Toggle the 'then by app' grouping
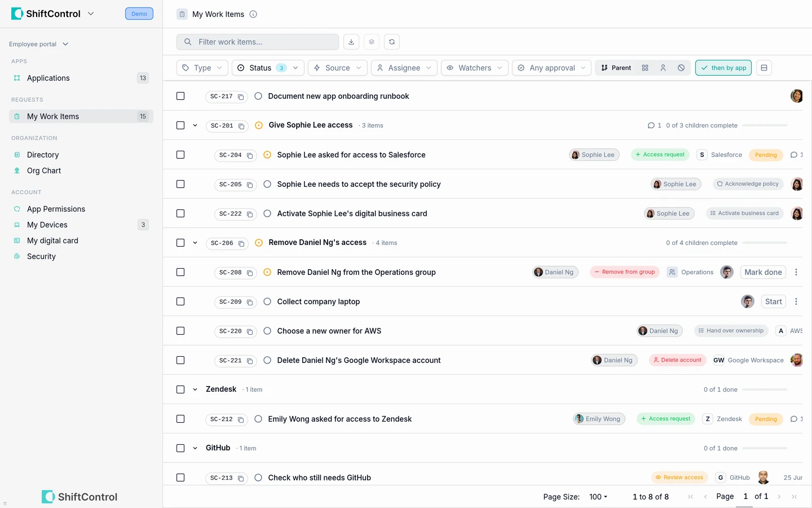 click(x=723, y=68)
